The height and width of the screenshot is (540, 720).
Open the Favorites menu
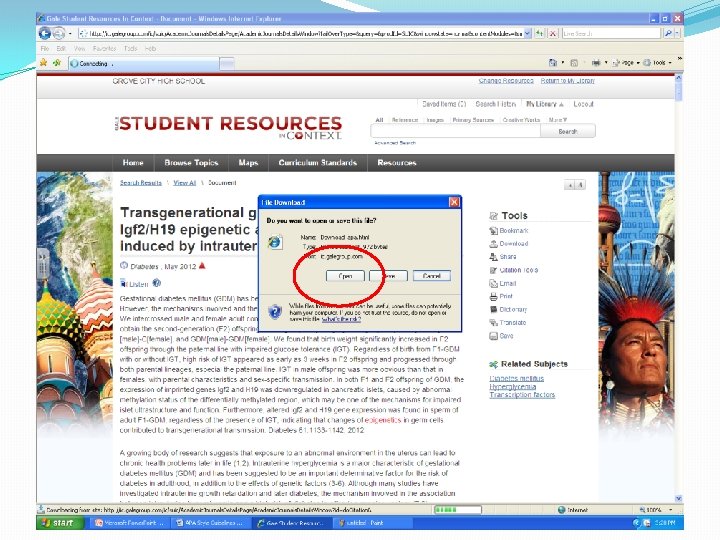click(104, 48)
